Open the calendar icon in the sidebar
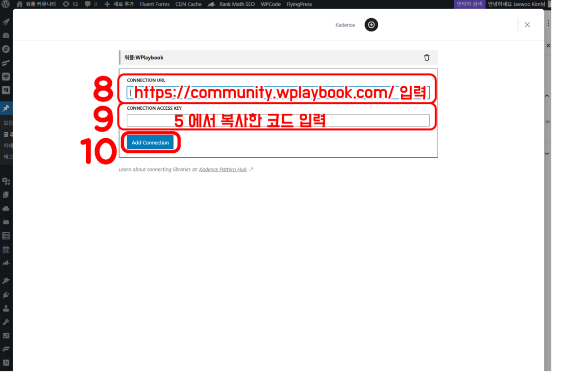The image size is (588, 391). [x=6, y=249]
